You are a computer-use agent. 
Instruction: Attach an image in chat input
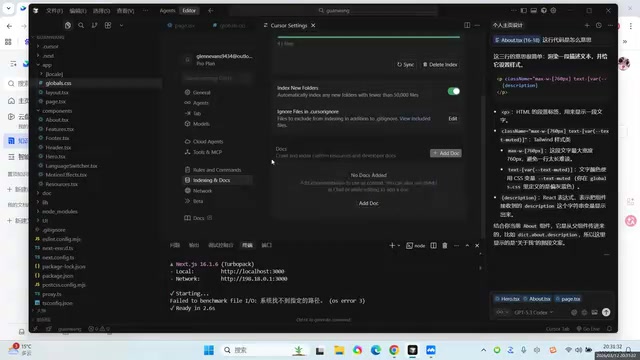tap(594, 312)
